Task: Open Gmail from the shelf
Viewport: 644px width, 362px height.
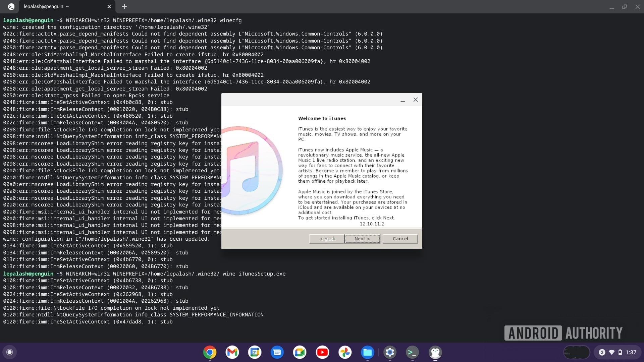Action: 232,352
